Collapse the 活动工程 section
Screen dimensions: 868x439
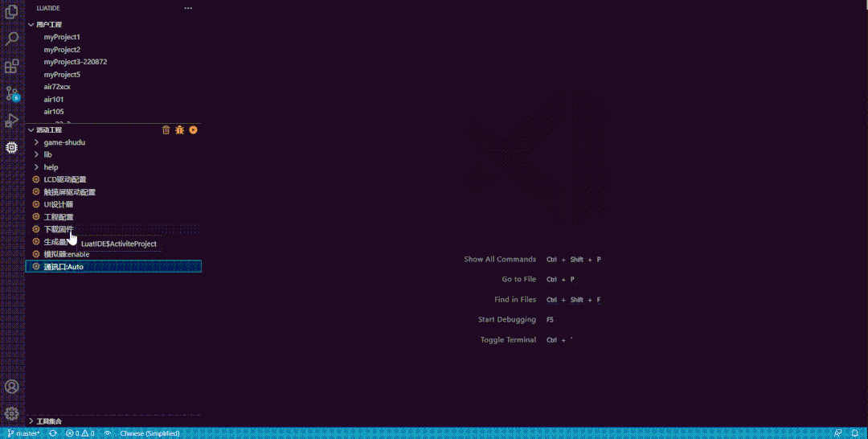point(31,130)
